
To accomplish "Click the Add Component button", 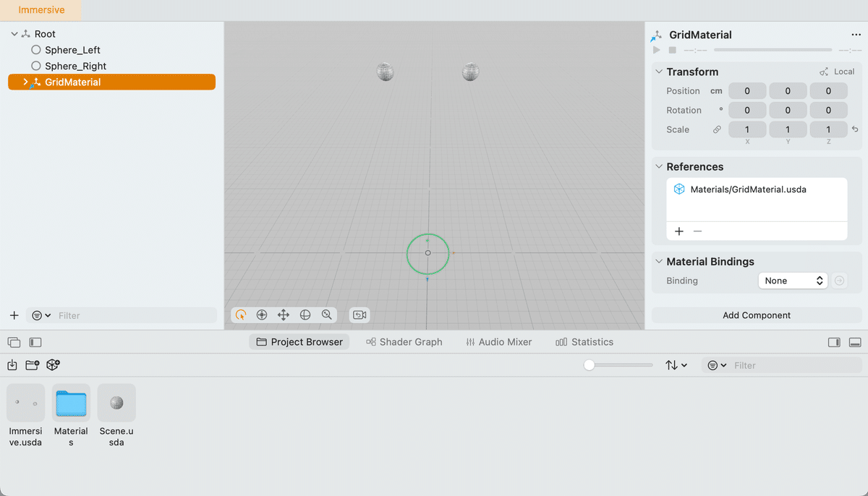I will tap(757, 315).
